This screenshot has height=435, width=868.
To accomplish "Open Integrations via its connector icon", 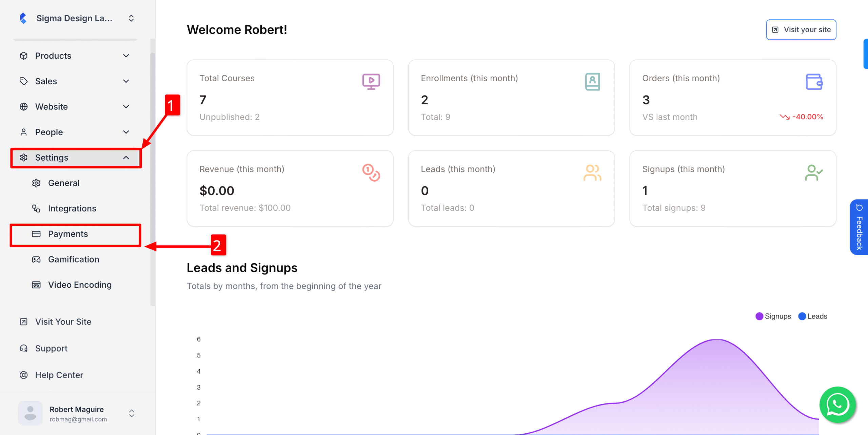I will [36, 208].
